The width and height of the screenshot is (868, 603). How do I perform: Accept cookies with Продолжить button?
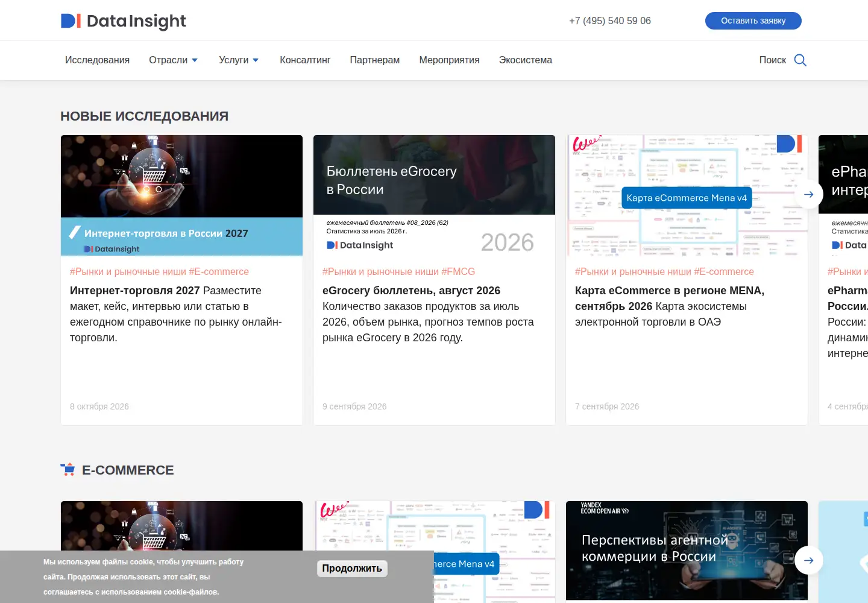coord(352,568)
